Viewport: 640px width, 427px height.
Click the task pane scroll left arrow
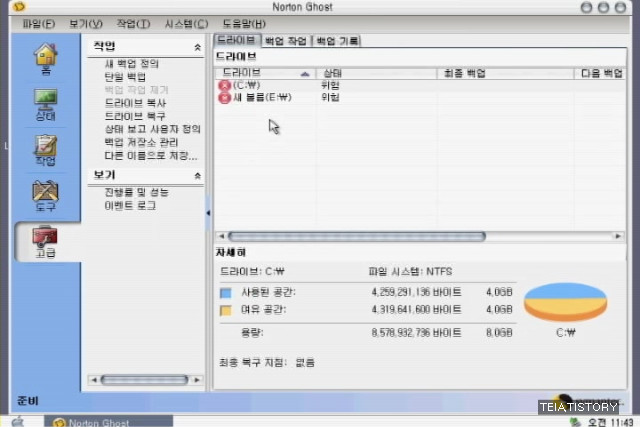point(94,380)
